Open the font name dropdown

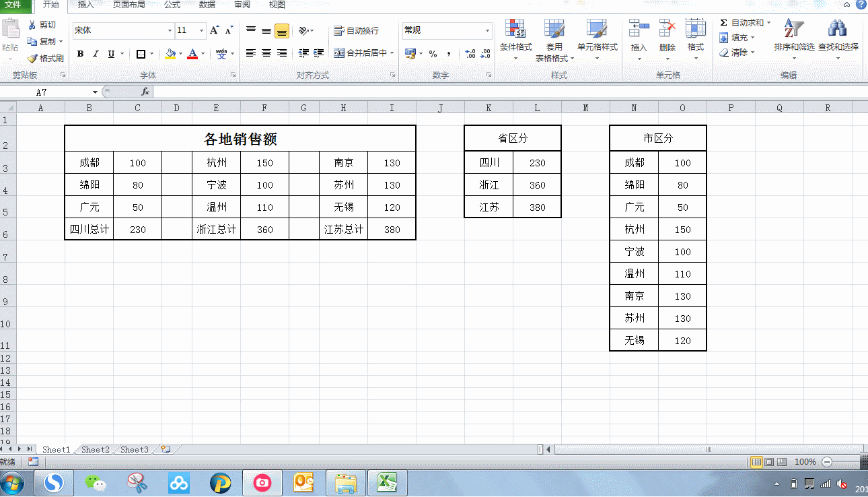click(x=170, y=31)
